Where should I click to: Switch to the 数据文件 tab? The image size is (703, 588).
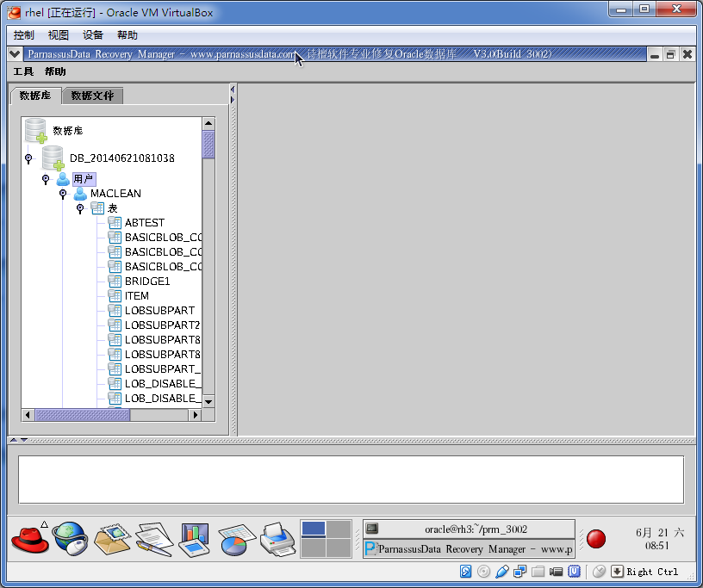click(92, 96)
